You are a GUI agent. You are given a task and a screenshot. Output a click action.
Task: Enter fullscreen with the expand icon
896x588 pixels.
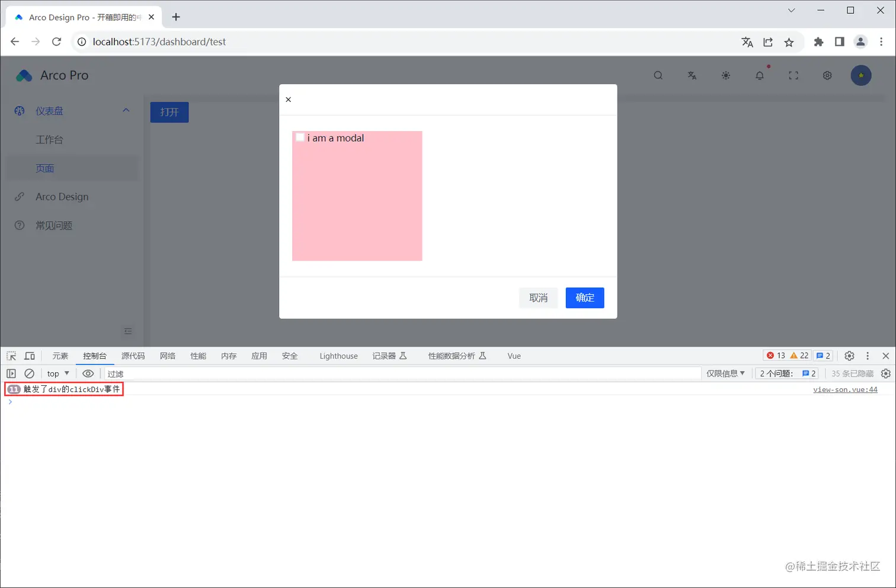click(x=793, y=75)
